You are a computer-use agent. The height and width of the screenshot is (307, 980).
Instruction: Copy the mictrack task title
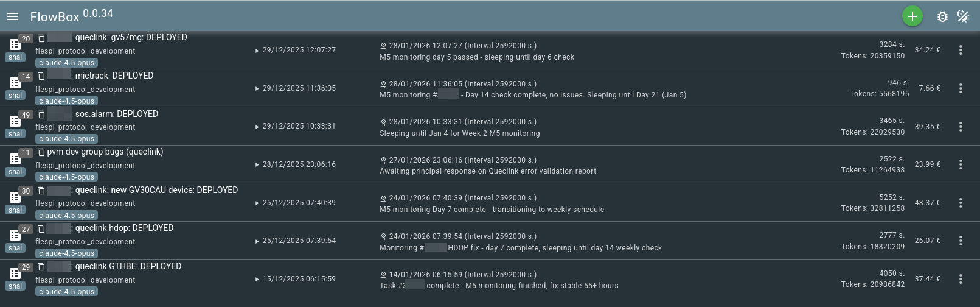point(41,76)
